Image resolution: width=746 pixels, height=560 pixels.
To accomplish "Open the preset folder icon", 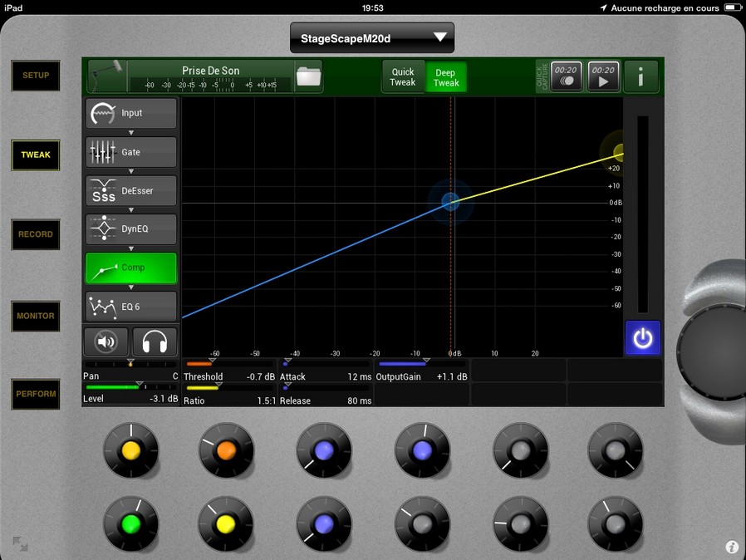I will 308,76.
